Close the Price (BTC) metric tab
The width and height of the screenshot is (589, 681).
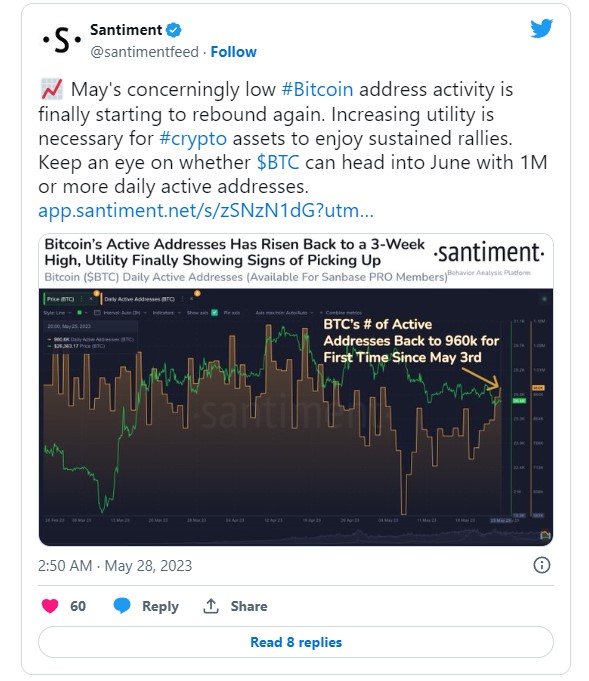(91, 299)
